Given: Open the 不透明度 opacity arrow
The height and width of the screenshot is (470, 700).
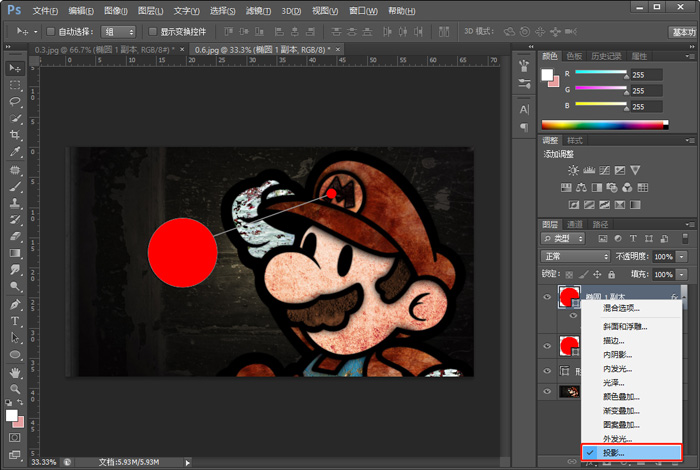Looking at the screenshot, I should [682, 256].
